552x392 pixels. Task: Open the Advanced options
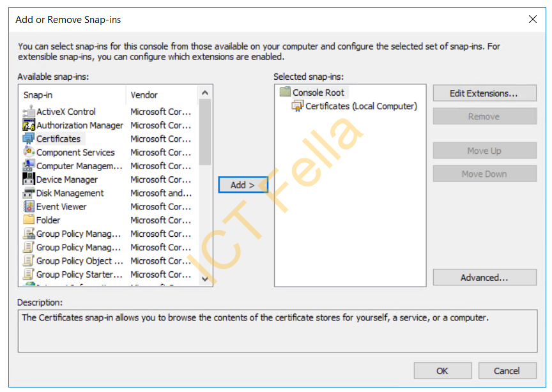coord(484,278)
